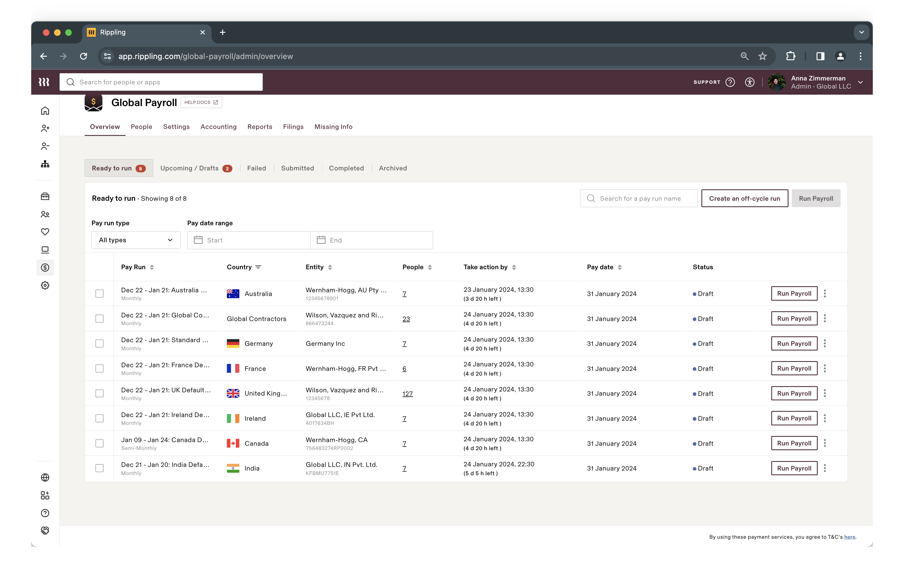The image size is (904, 588).
Task: Open the accessibility icon next to Support
Action: point(750,82)
